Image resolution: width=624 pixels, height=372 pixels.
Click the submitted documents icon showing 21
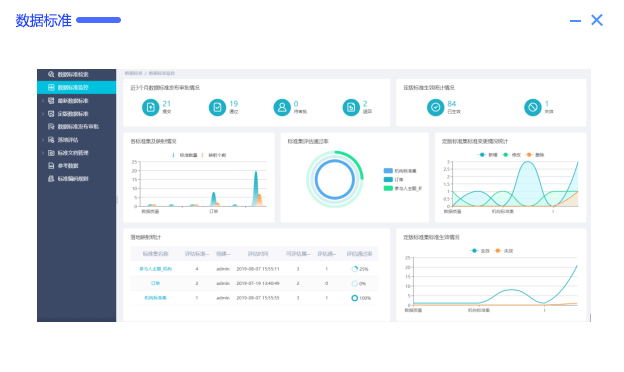click(x=150, y=107)
